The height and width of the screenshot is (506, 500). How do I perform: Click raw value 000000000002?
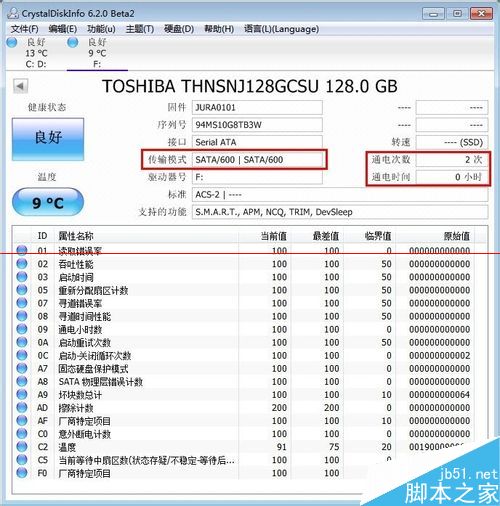[x=440, y=356]
